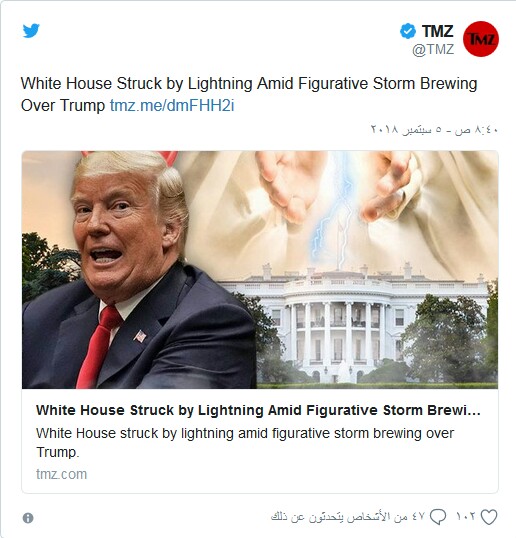
Task: Click the card description ending with 'Trump.'
Action: 245,443
